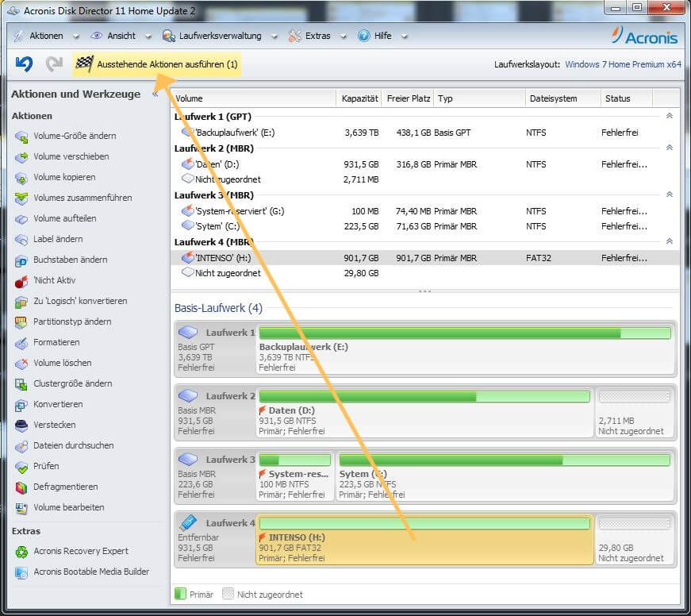The image size is (691, 616).
Task: Select the Backuplaufwerk (E:) usage bar
Action: [464, 333]
